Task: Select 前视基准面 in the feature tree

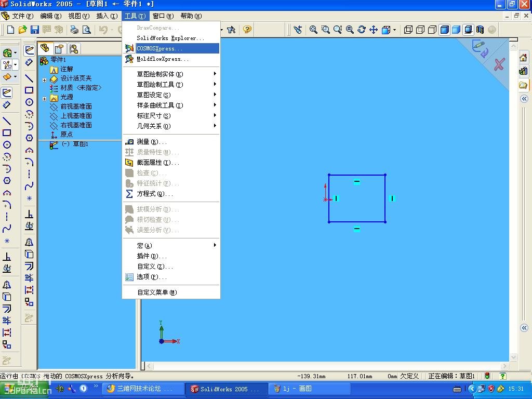Action: (x=76, y=106)
